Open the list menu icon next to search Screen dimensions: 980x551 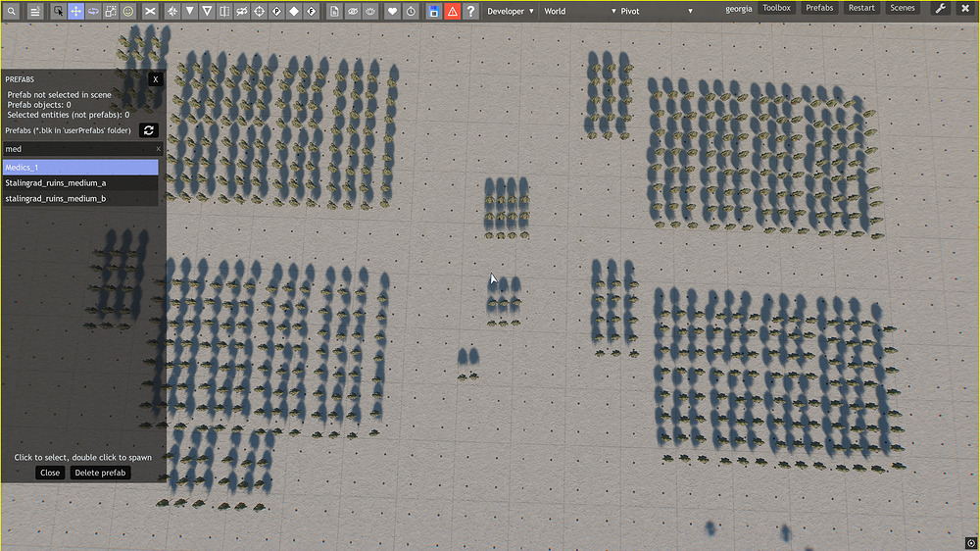[x=35, y=11]
